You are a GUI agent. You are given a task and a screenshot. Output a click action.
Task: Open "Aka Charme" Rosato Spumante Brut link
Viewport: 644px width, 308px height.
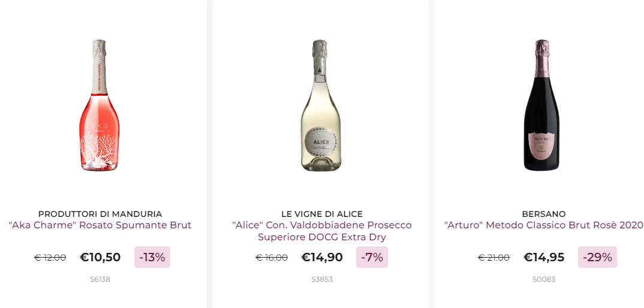[x=100, y=225]
